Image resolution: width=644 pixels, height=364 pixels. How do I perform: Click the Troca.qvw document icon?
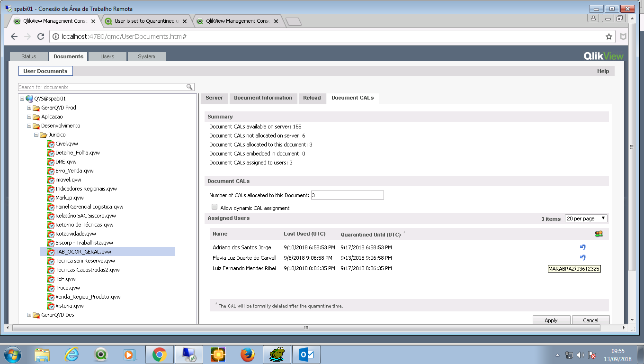coord(51,288)
